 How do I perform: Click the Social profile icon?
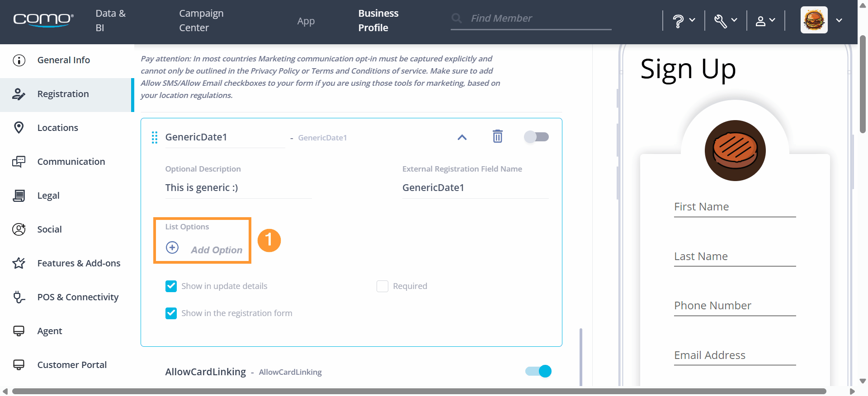(19, 229)
